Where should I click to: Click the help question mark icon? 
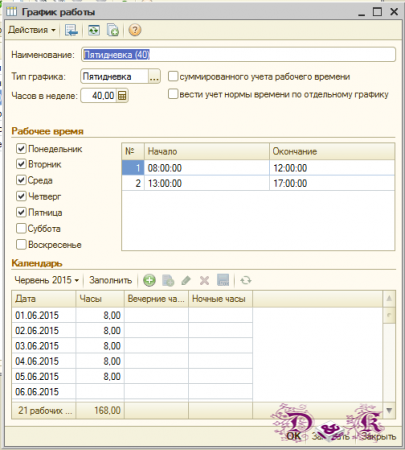tap(135, 30)
